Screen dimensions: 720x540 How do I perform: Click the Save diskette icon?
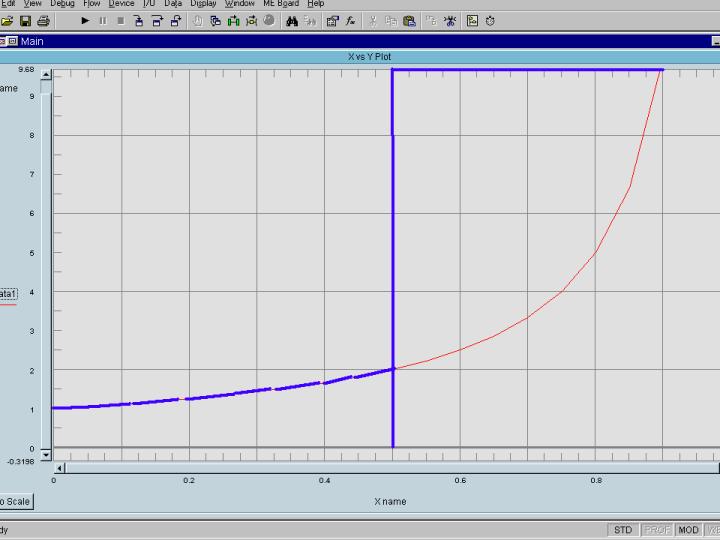click(x=24, y=20)
